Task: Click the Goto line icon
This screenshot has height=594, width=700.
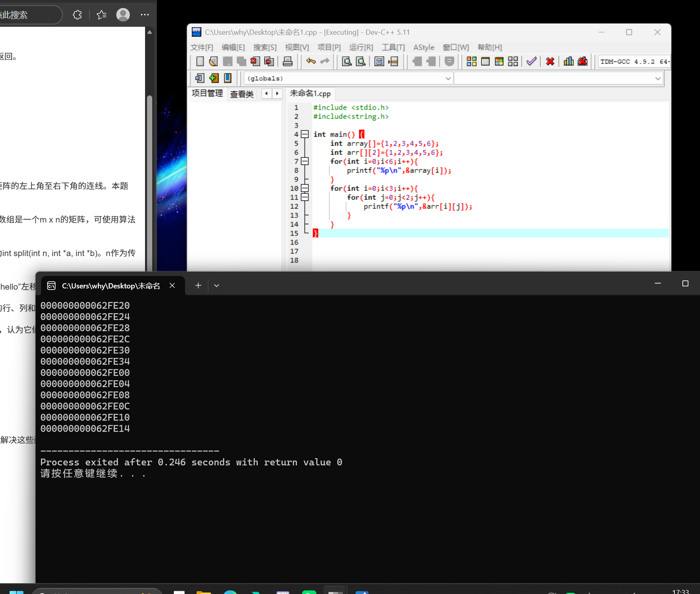Action: tap(393, 61)
